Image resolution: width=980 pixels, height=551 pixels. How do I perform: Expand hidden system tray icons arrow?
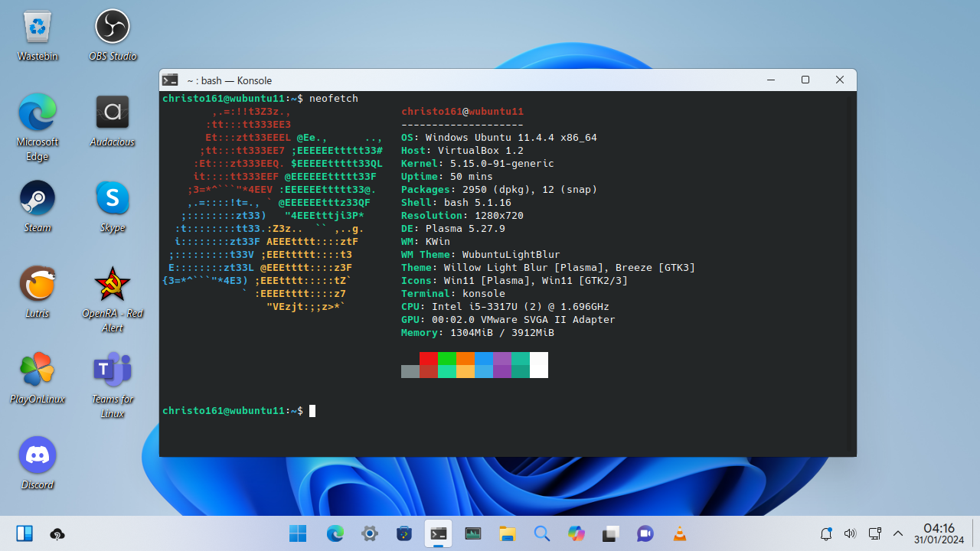(899, 534)
